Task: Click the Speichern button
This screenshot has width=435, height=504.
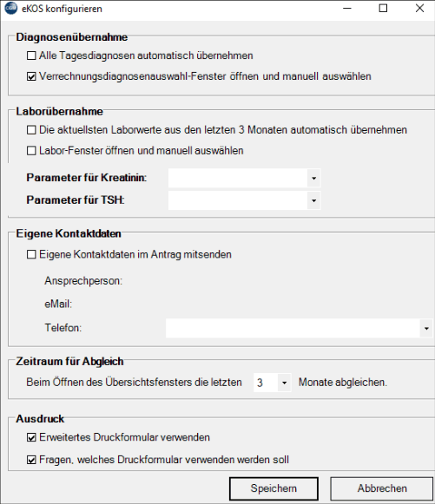Action: (x=274, y=488)
